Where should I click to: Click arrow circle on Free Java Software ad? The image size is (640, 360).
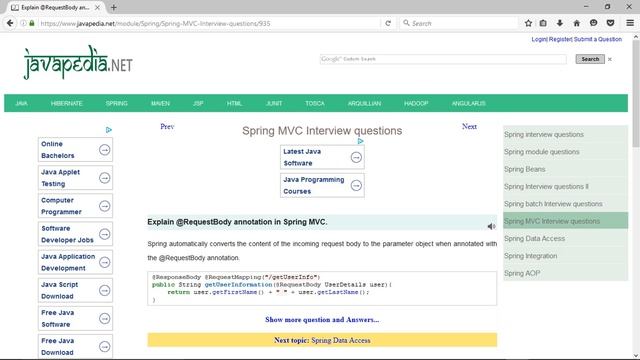[x=104, y=318]
